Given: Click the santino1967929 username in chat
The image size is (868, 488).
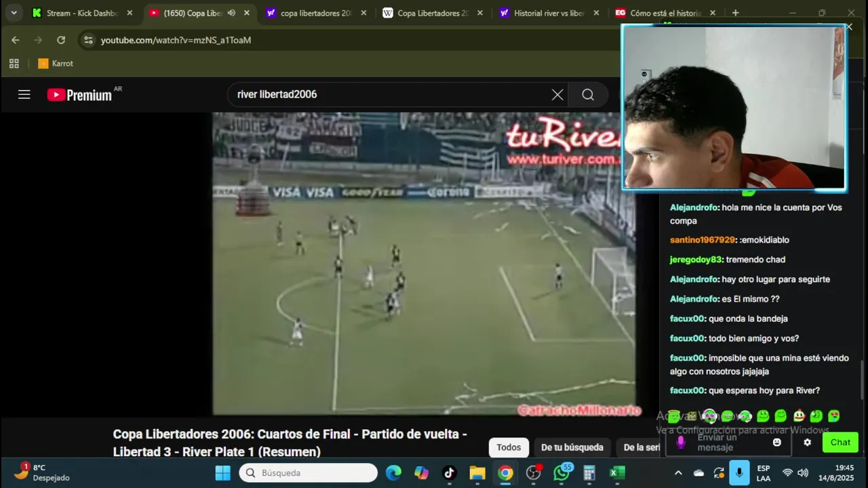Looking at the screenshot, I should tap(703, 240).
